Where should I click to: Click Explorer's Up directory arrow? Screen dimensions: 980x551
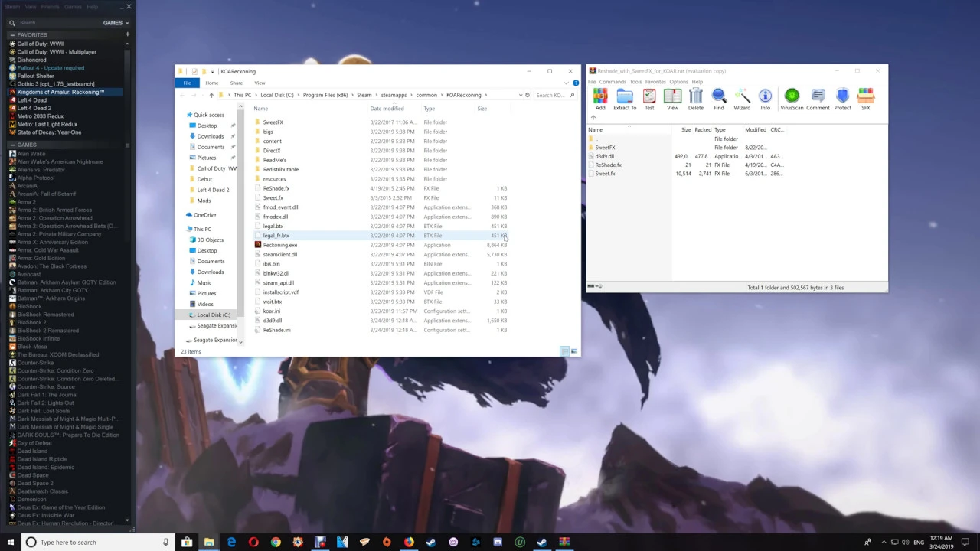211,95
